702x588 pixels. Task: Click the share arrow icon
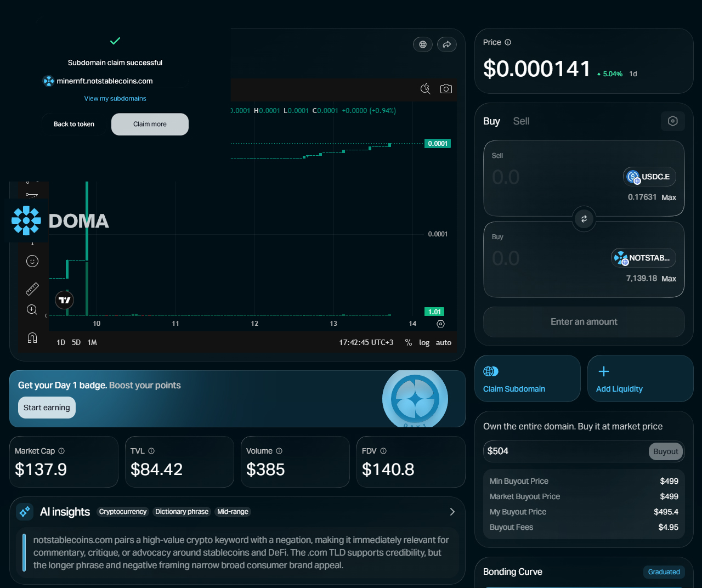tap(447, 44)
